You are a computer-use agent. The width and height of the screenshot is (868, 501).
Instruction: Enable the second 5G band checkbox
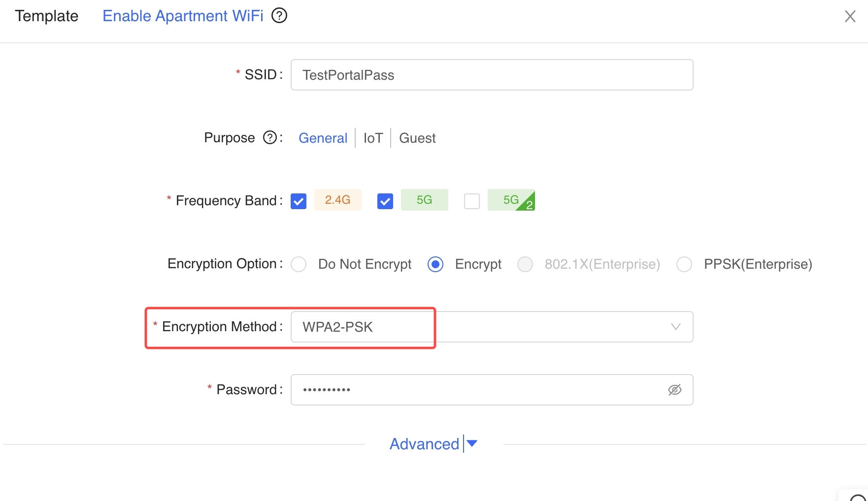pos(472,201)
